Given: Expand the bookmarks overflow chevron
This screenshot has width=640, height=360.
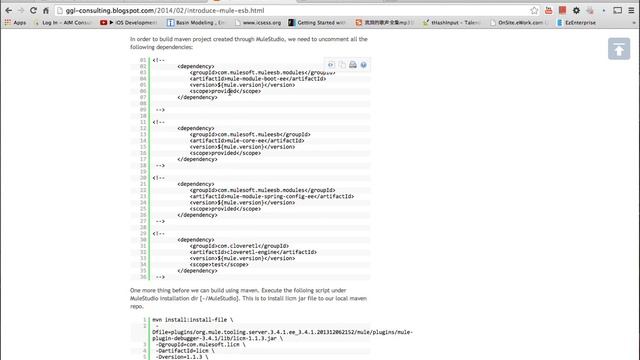Looking at the screenshot, I should point(634,23).
